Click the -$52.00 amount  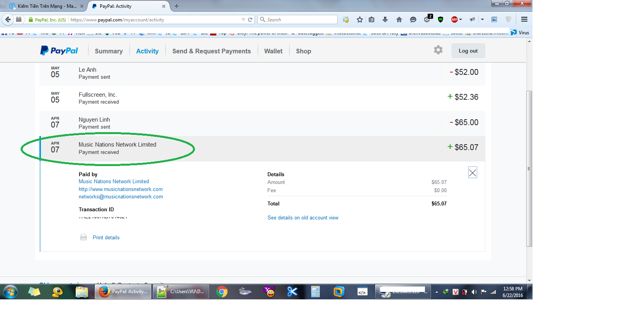464,72
